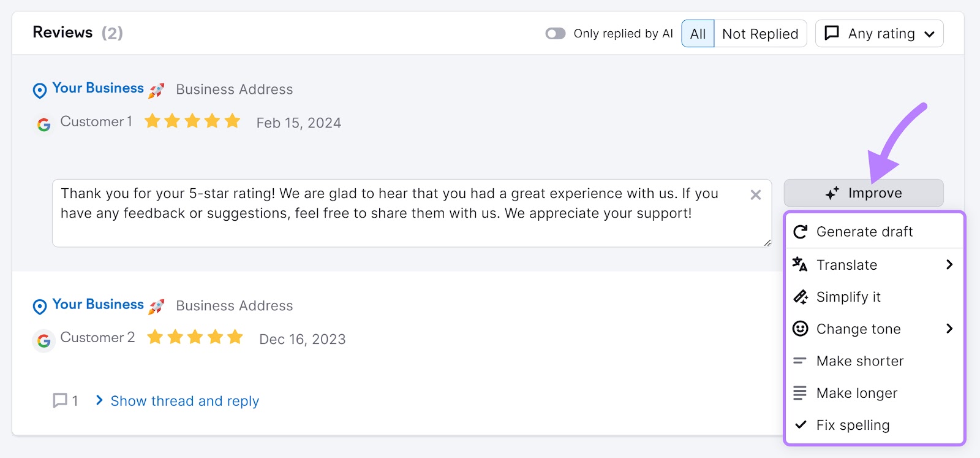Click the chat bubble icon in Any rating filter

[832, 34]
